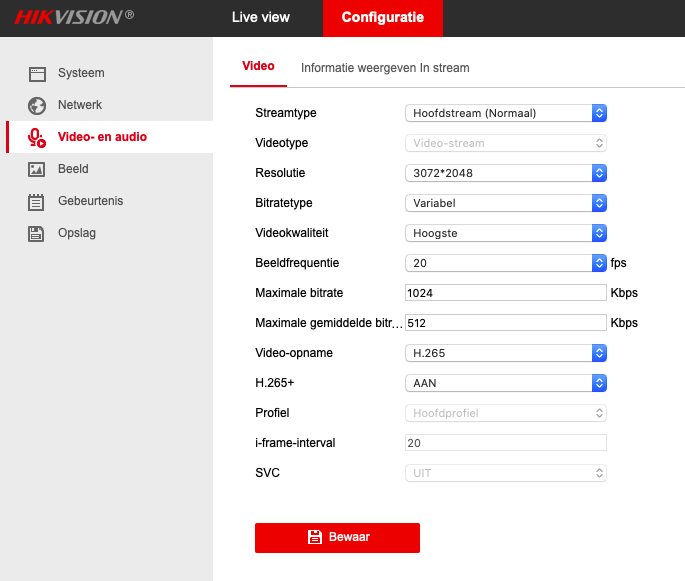Open the Bitratetype dropdown set to Variabel
The image size is (685, 581).
pos(505,203)
